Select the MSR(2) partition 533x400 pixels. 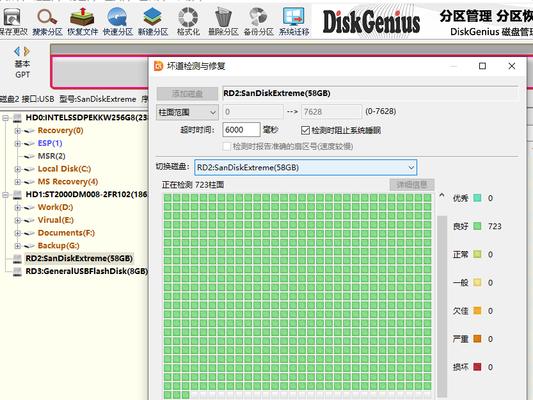[x=51, y=156]
